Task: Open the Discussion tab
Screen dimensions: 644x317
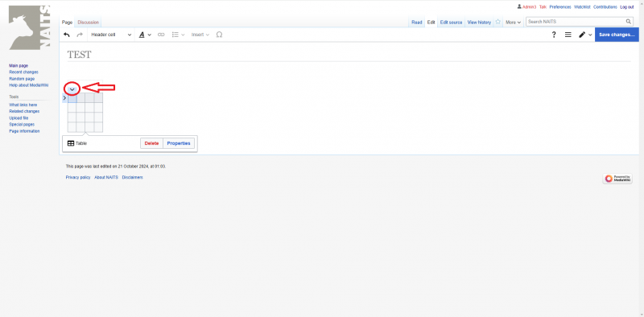Action: tap(88, 23)
